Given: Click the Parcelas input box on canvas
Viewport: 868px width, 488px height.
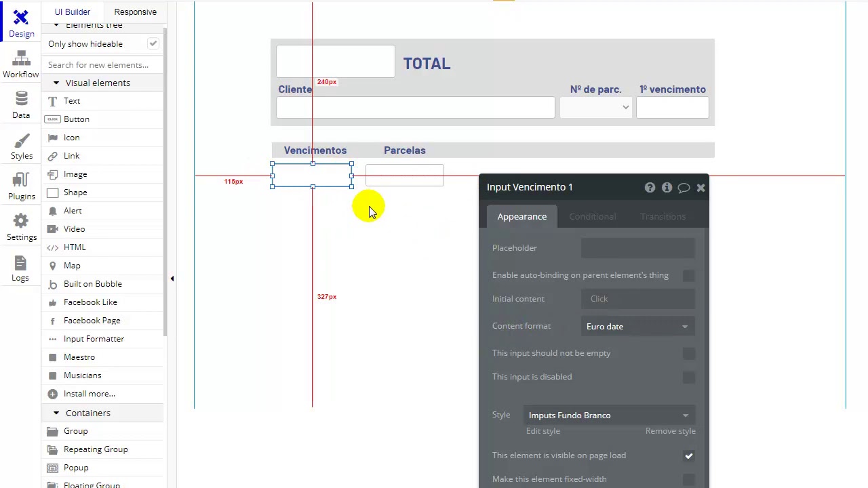Looking at the screenshot, I should [404, 175].
